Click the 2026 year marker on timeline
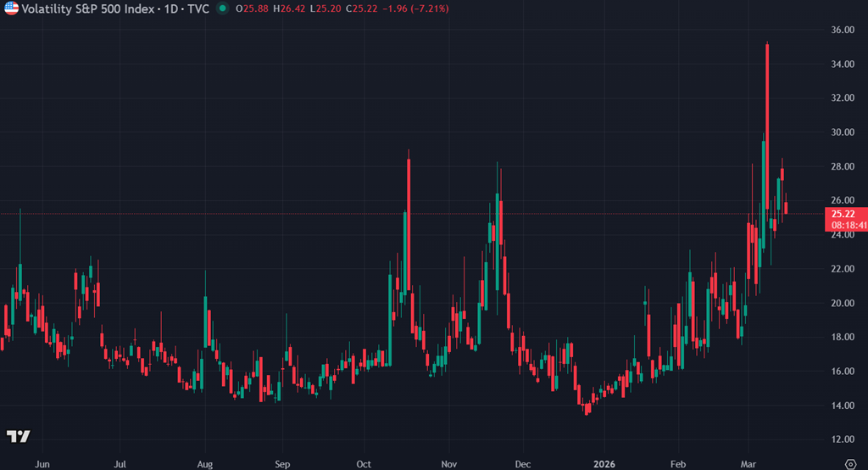Image resolution: width=868 pixels, height=470 pixels. (x=603, y=464)
